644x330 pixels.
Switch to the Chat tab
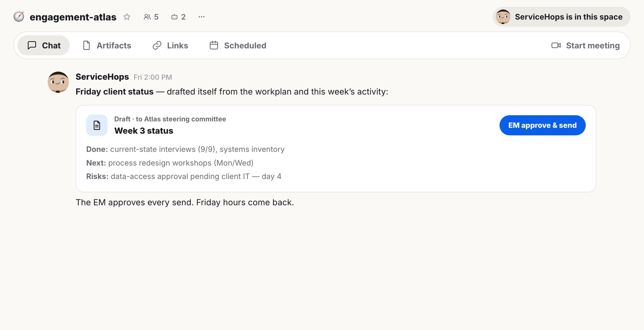(44, 45)
